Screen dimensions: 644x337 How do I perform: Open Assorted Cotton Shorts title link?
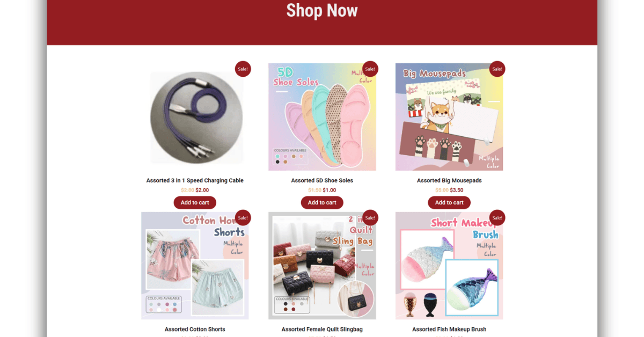[x=195, y=329]
